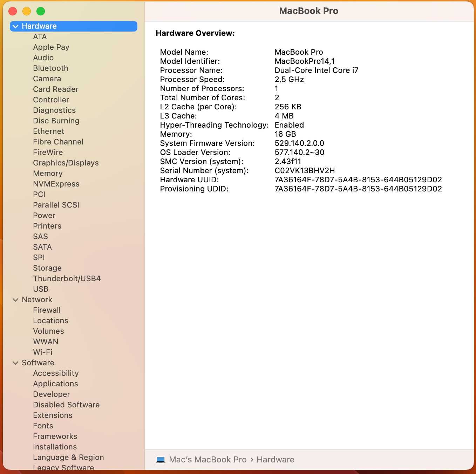Select WWAN entry

click(x=46, y=342)
